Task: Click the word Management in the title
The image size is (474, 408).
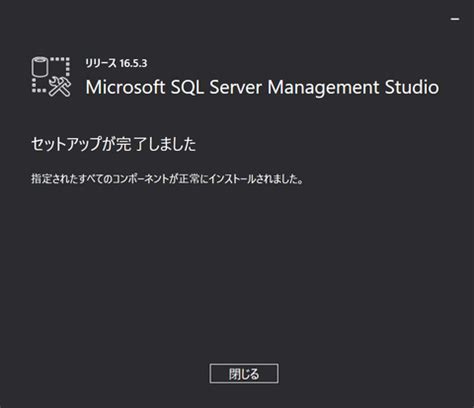Action: click(x=323, y=88)
